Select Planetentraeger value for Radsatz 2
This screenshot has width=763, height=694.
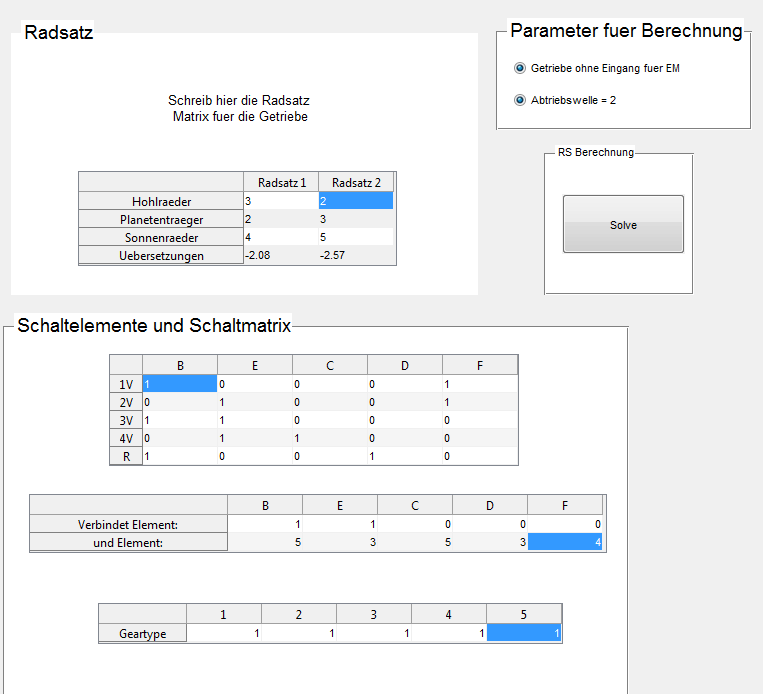(x=355, y=219)
